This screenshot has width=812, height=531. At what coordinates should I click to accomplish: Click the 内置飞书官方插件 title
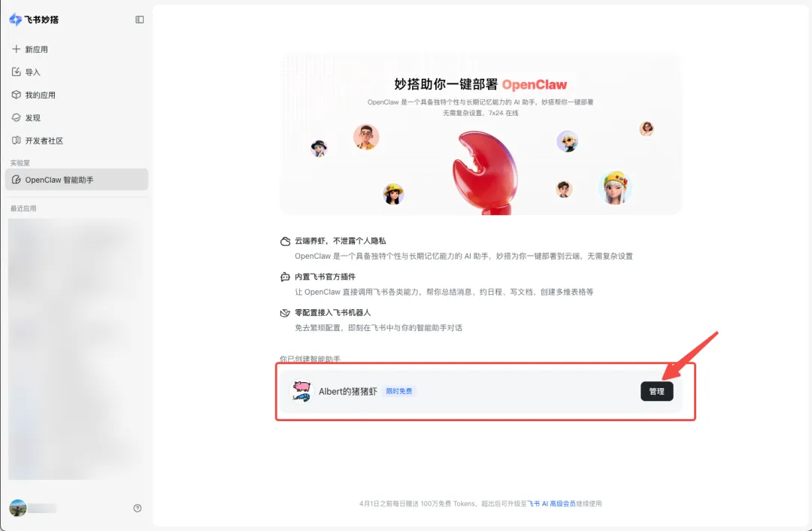[326, 277]
